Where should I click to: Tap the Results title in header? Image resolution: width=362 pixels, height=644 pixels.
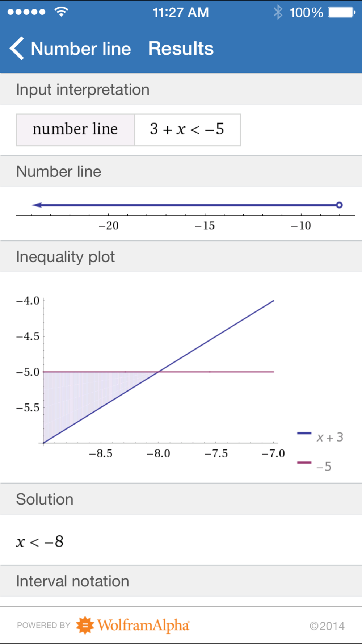tap(181, 49)
